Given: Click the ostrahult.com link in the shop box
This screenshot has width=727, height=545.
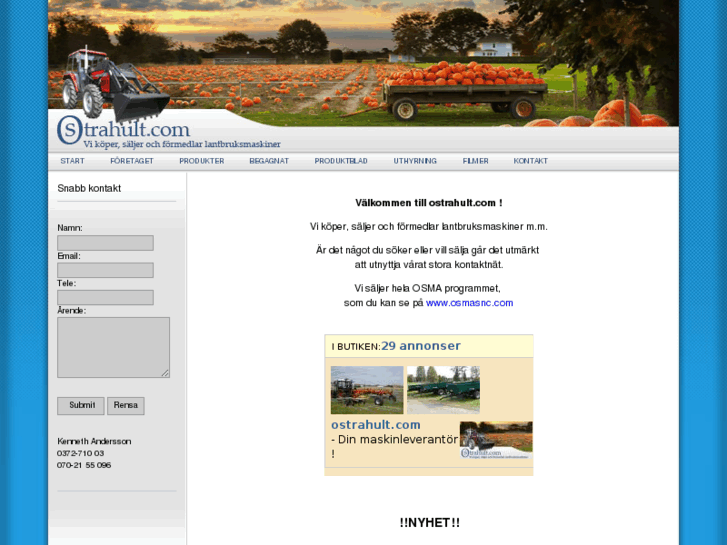Looking at the screenshot, I should 376,425.
